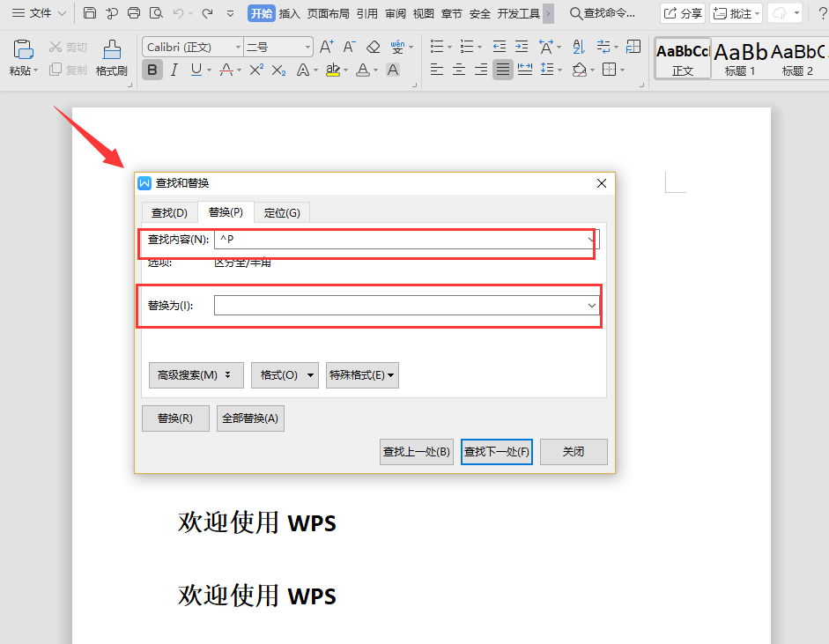Apply Underline formatting
829x644 pixels.
click(196, 70)
